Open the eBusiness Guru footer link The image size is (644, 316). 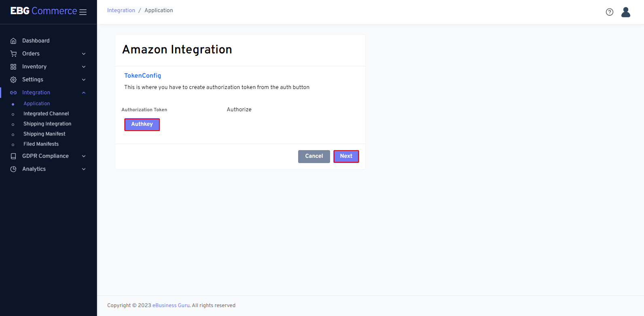(171, 305)
